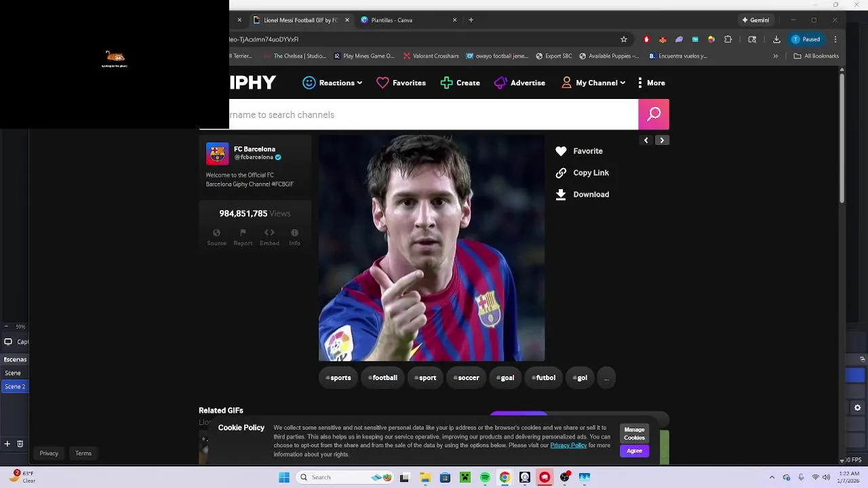Viewport: 868px width, 488px height.
Task: Click the FC Barcelona channel avatar
Action: coord(217,154)
